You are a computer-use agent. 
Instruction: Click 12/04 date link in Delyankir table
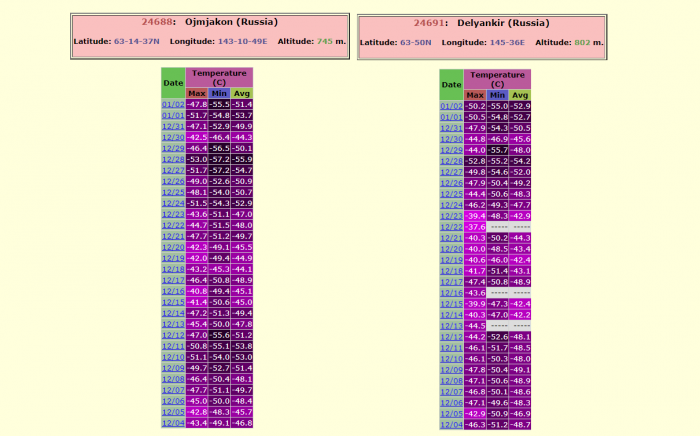[x=450, y=424]
